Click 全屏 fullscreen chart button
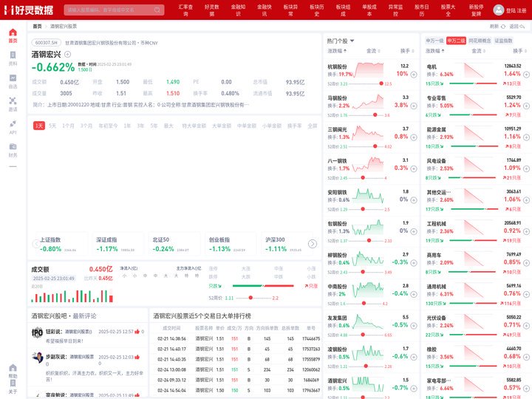Image resolution: width=532 pixels, height=399 pixels. pos(313,126)
